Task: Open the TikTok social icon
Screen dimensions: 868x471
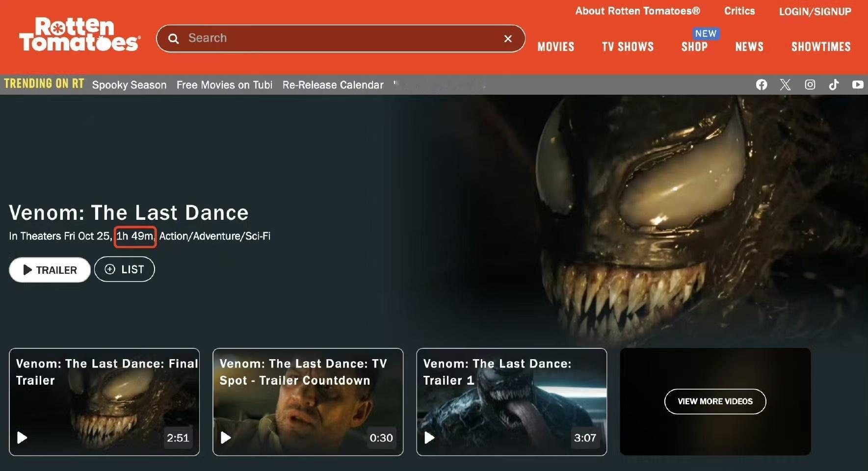Action: pos(834,85)
